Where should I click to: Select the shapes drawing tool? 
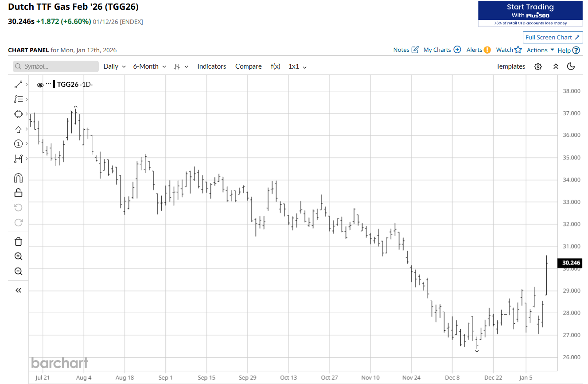click(x=18, y=114)
